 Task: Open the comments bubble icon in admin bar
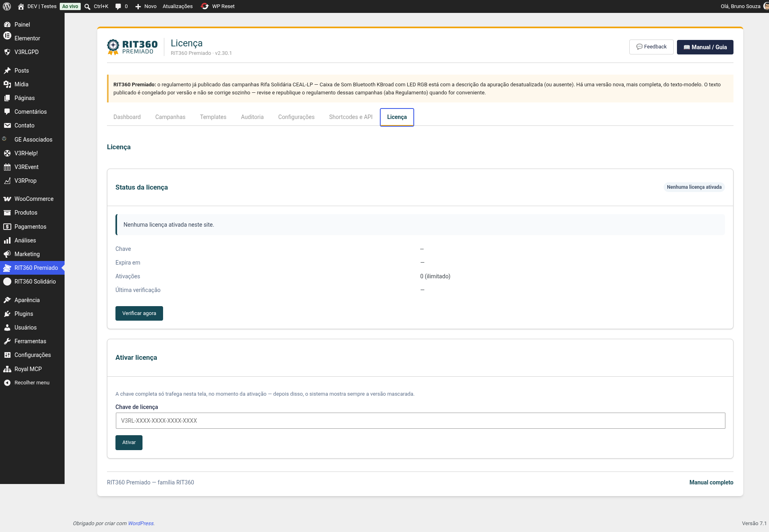(118, 6)
